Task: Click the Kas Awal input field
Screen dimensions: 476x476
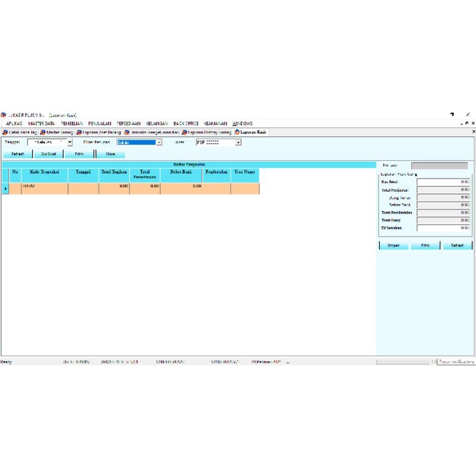Action: (443, 182)
